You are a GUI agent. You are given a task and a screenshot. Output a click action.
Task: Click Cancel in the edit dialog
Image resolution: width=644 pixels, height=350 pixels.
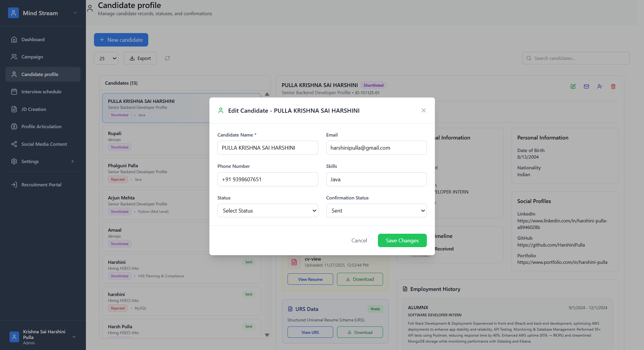[x=359, y=240]
